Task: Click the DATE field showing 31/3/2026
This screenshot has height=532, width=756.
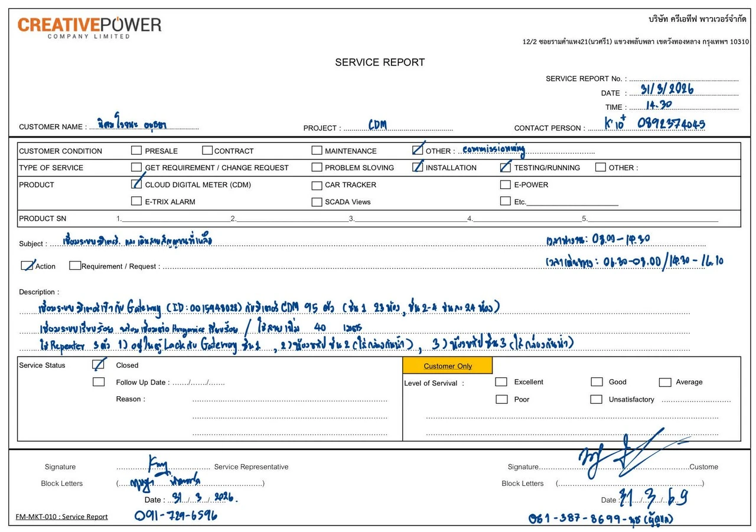Action: coord(683,91)
